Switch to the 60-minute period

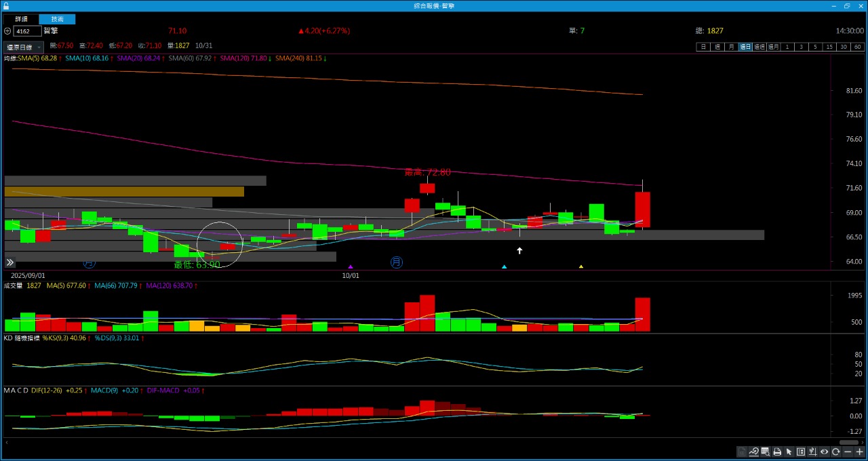click(858, 47)
